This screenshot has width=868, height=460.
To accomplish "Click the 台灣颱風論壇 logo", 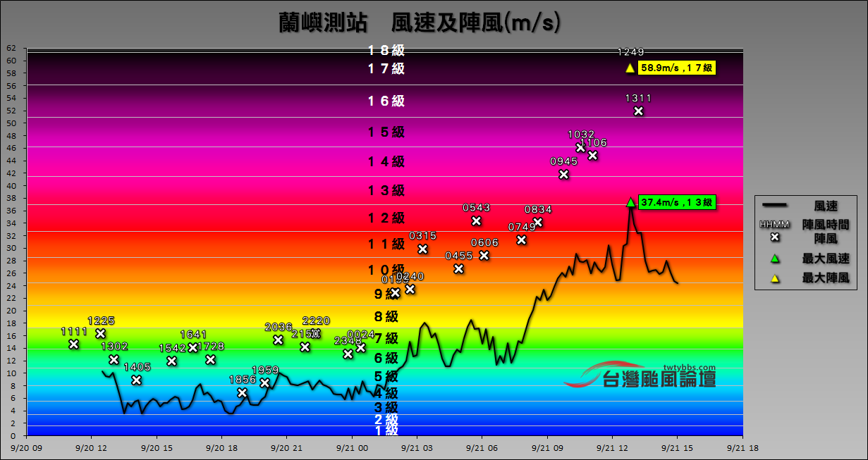I will [x=660, y=380].
